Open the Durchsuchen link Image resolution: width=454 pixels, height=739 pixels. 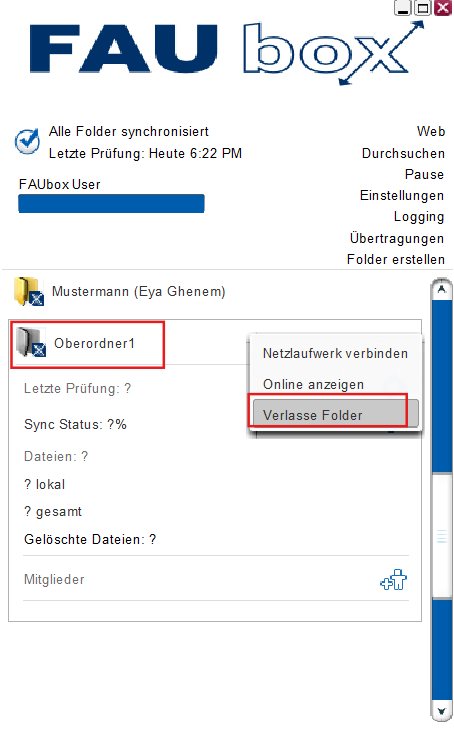[x=403, y=154]
